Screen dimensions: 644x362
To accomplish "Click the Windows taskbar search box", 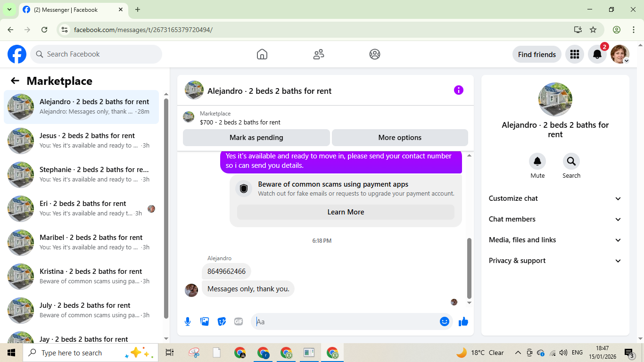I will (x=90, y=353).
